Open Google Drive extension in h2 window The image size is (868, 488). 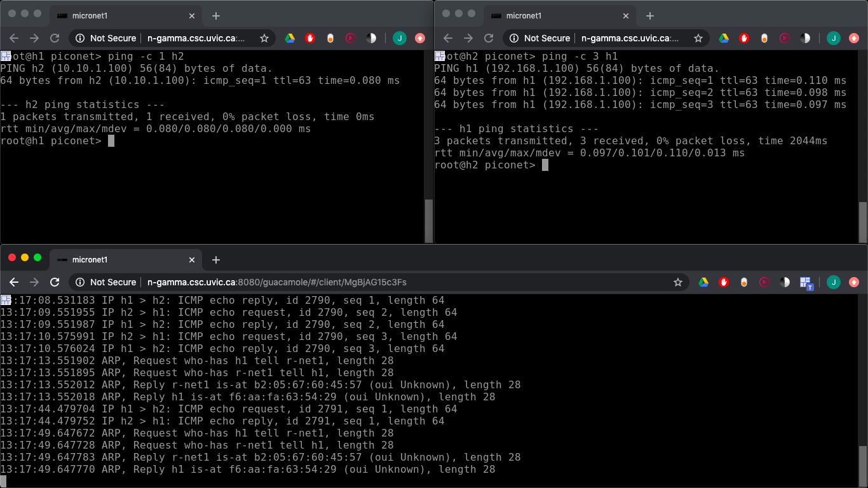coord(724,38)
